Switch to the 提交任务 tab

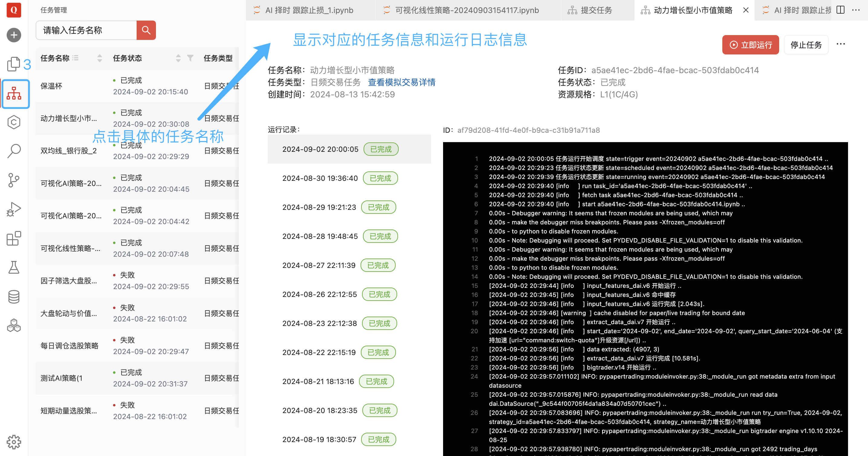[596, 10]
